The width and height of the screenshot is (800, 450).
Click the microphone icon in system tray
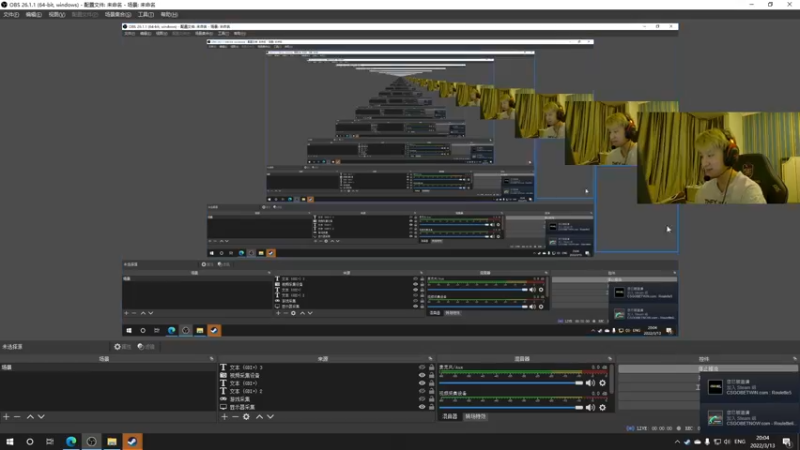click(x=707, y=442)
